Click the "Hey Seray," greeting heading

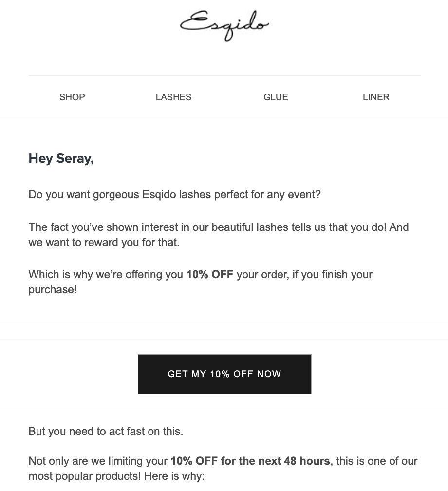tap(61, 158)
